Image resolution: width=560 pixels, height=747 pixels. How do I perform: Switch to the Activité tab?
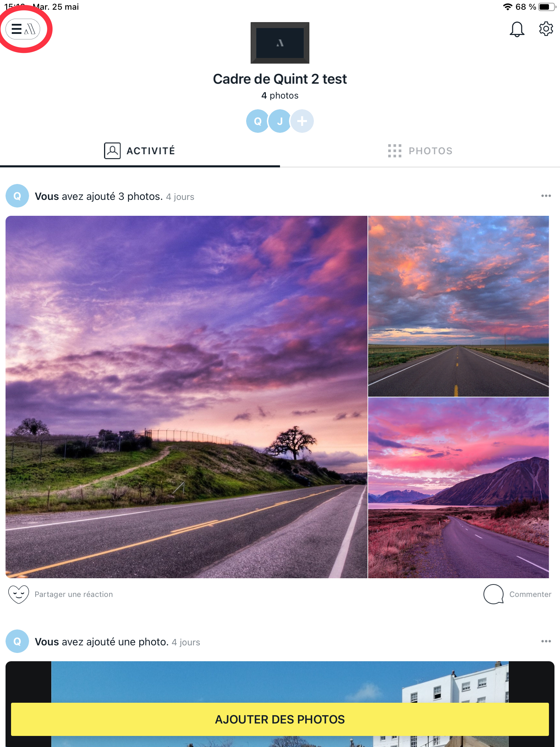pyautogui.click(x=140, y=151)
